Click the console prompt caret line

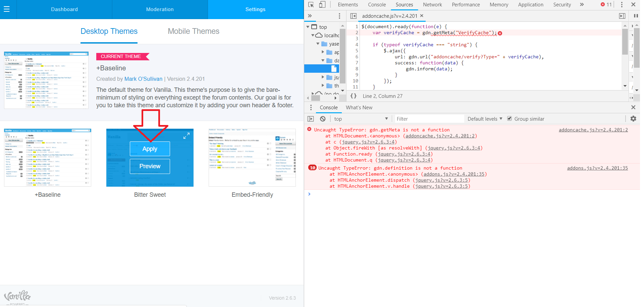point(472,194)
